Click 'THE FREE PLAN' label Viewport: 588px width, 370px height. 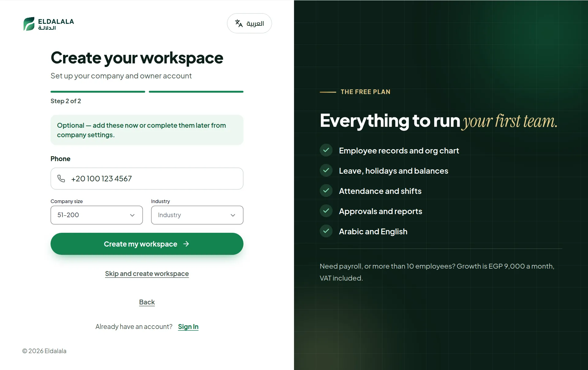[365, 92]
